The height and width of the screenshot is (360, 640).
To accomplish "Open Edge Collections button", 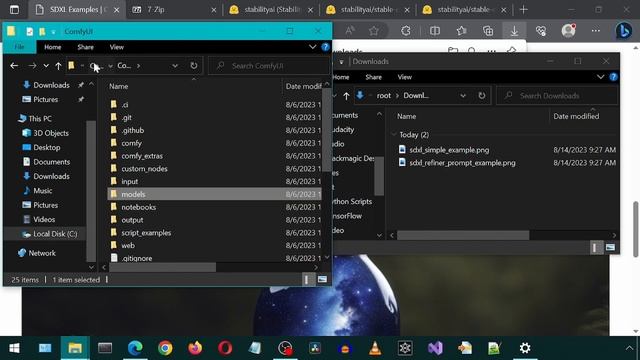I will point(488,31).
